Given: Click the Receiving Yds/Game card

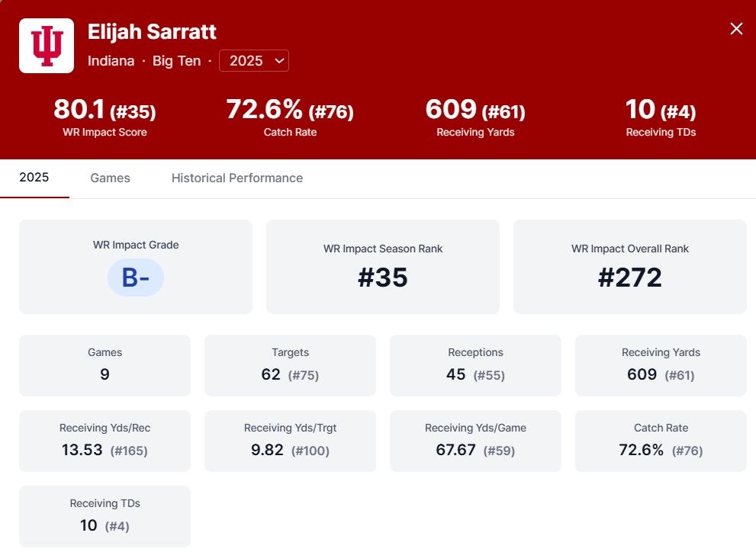Looking at the screenshot, I should (475, 441).
